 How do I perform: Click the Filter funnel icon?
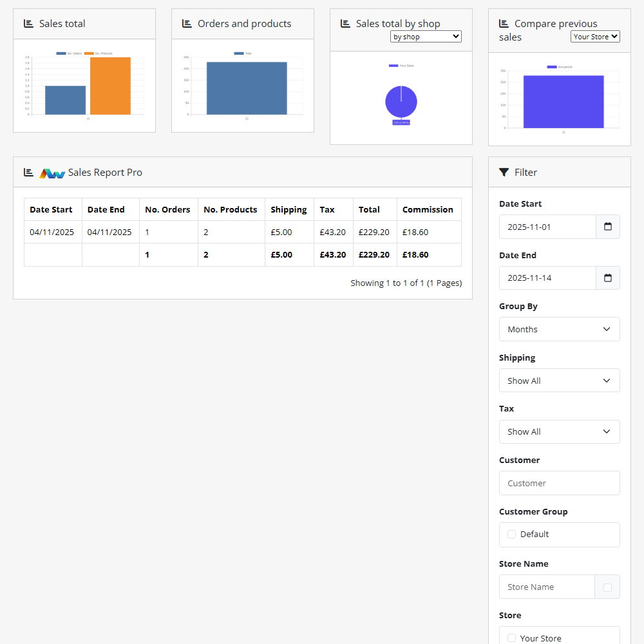pyautogui.click(x=504, y=172)
